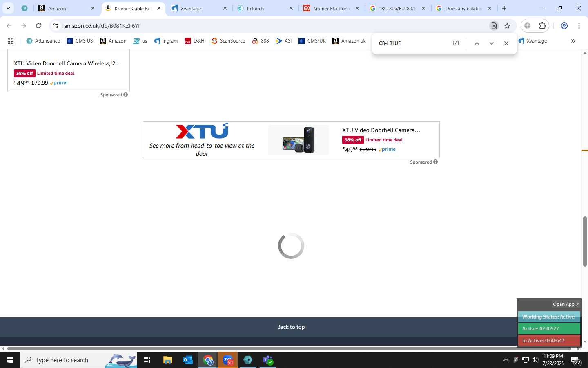Jump to next find result
588x368 pixels.
point(492,43)
